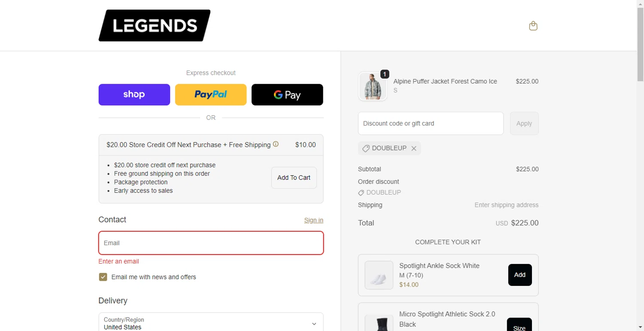Click Spotlight Ankle Sock White thumbnail
The image size is (644, 331).
pos(379,275)
